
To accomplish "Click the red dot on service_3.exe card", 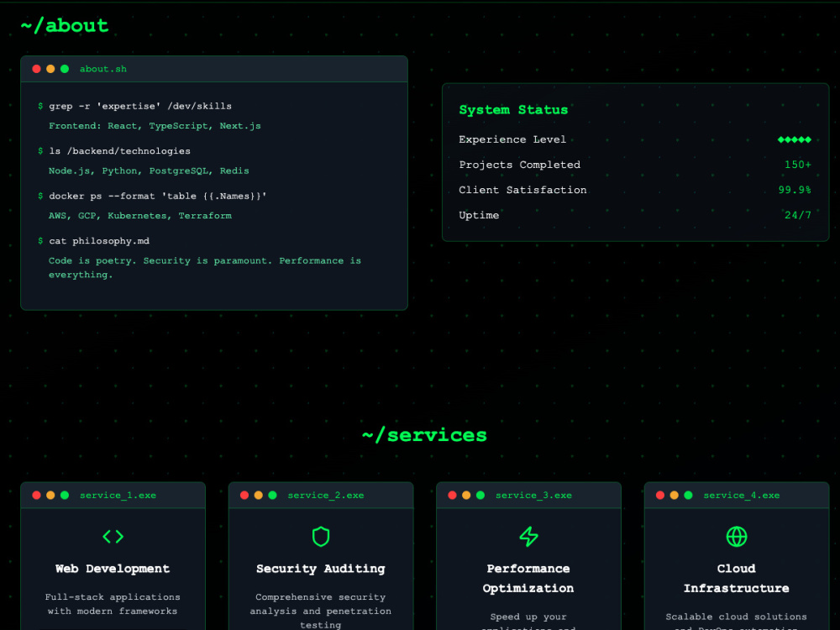I will (x=452, y=495).
